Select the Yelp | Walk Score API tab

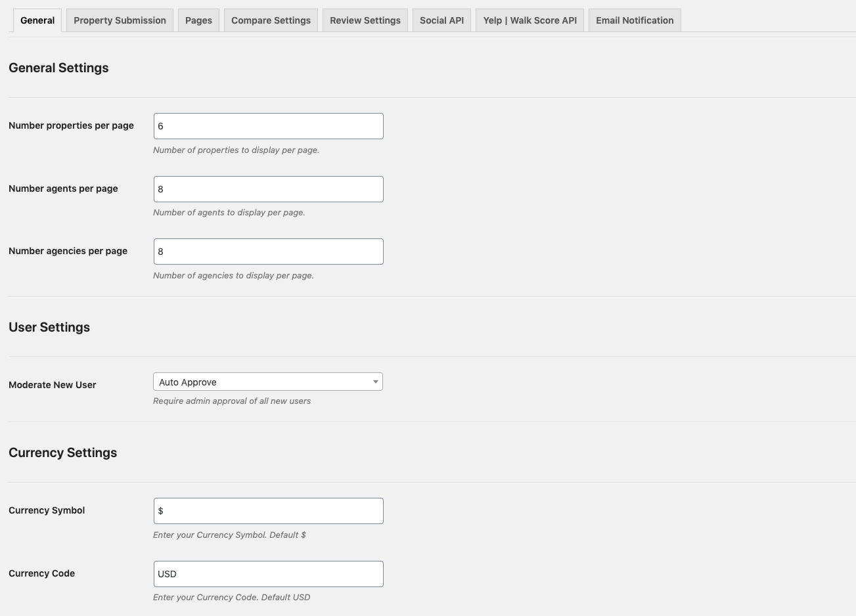click(x=529, y=20)
